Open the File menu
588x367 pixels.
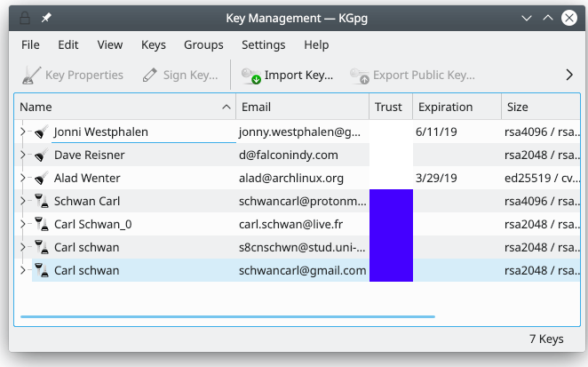pyautogui.click(x=30, y=44)
